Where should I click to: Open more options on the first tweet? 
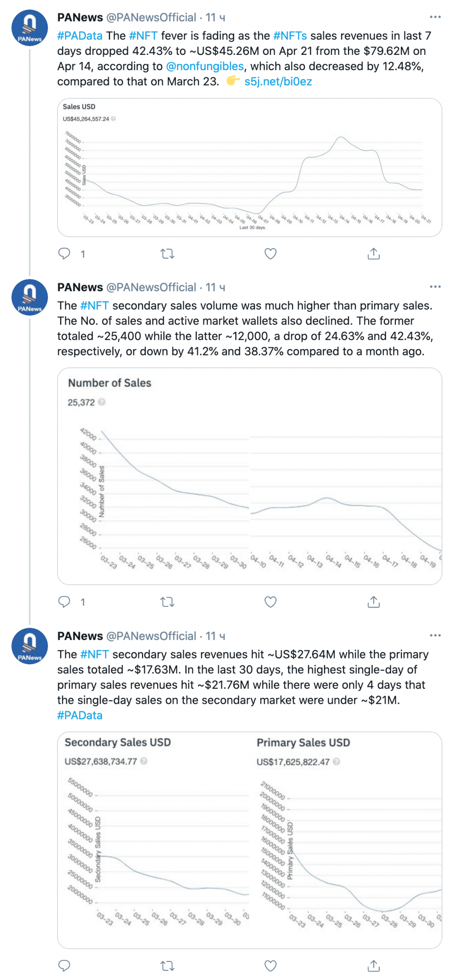(x=435, y=17)
